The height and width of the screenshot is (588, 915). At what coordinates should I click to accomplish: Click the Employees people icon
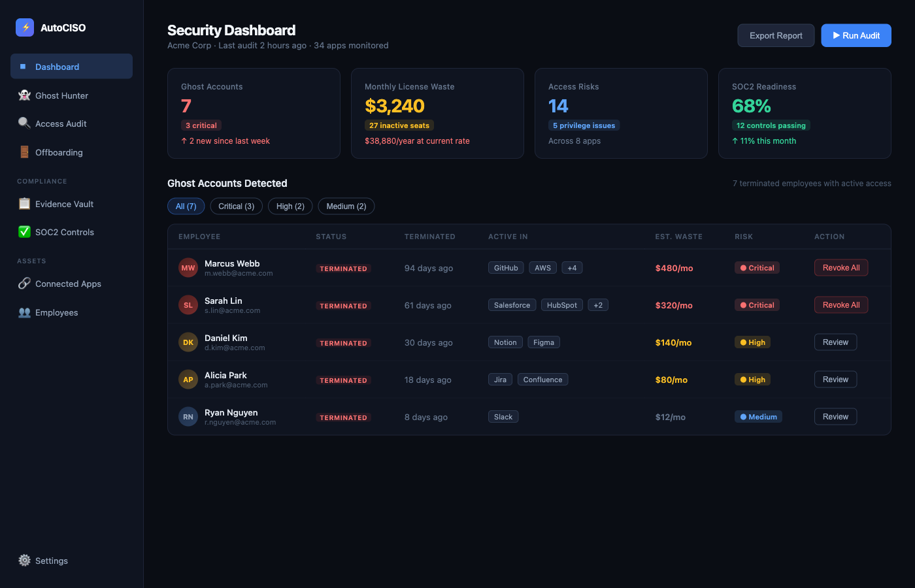24,312
